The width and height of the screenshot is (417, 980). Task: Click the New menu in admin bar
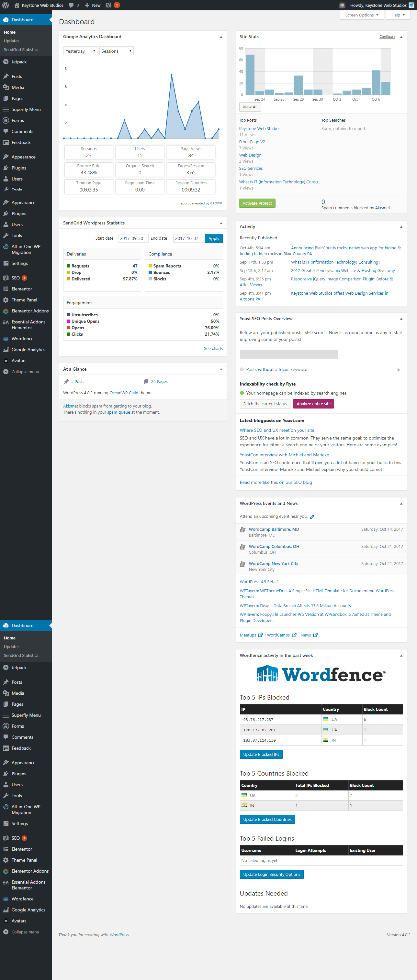(93, 5)
